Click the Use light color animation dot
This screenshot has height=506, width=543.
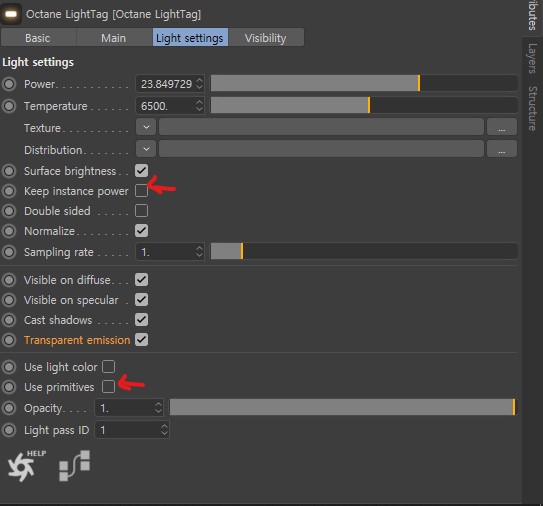point(9,367)
